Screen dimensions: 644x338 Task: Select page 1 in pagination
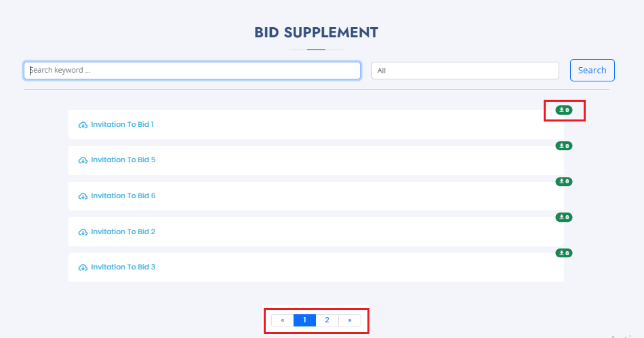(305, 320)
